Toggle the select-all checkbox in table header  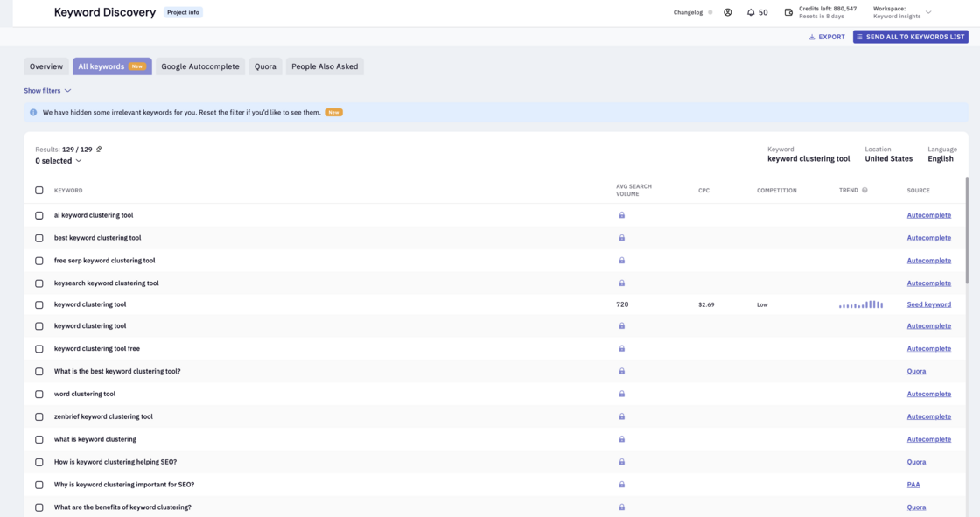click(x=39, y=190)
